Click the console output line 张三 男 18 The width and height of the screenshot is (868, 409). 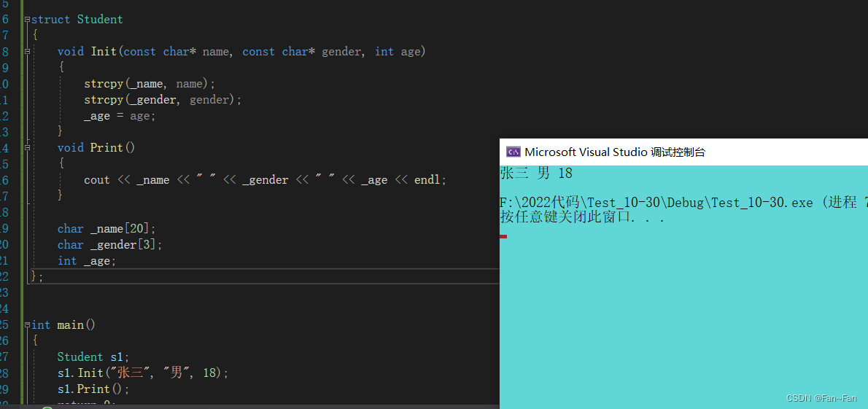tap(536, 174)
